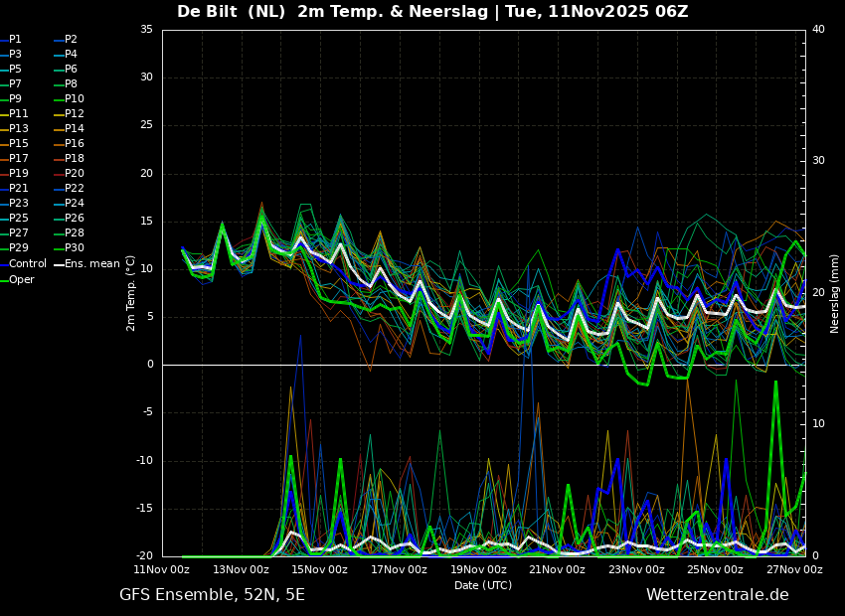Click the P20 legend label

tap(75, 174)
